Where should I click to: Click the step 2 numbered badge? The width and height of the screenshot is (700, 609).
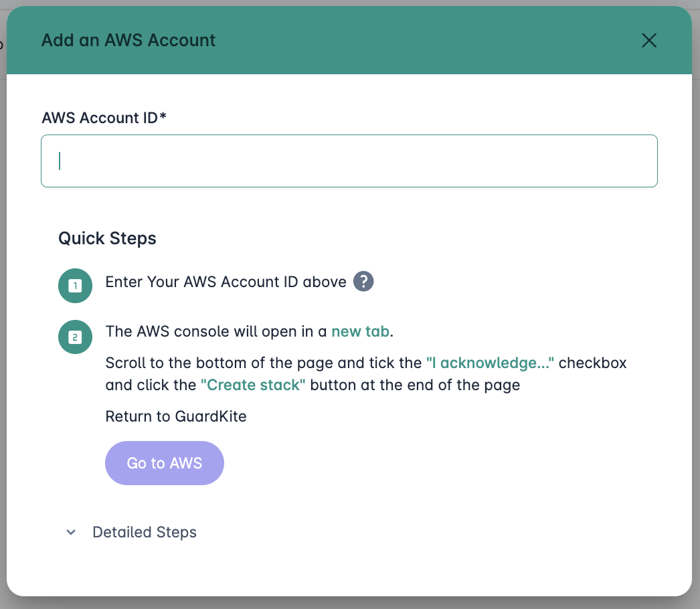75,337
